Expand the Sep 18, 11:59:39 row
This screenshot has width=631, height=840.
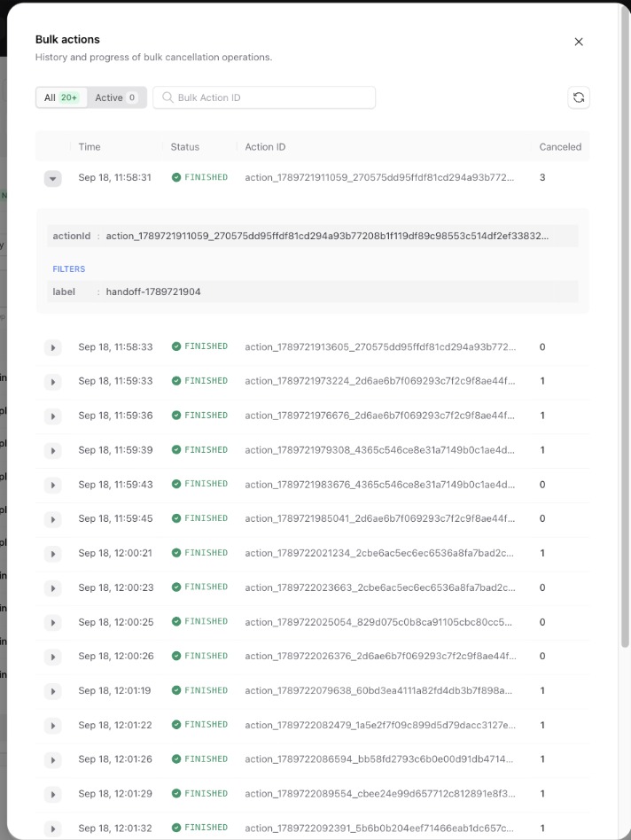coord(52,451)
